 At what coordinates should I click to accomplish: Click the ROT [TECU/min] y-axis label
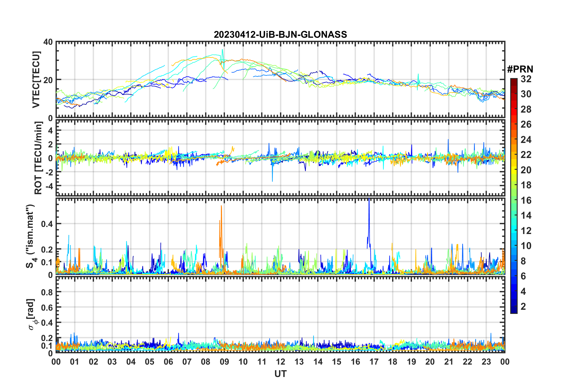point(38,158)
